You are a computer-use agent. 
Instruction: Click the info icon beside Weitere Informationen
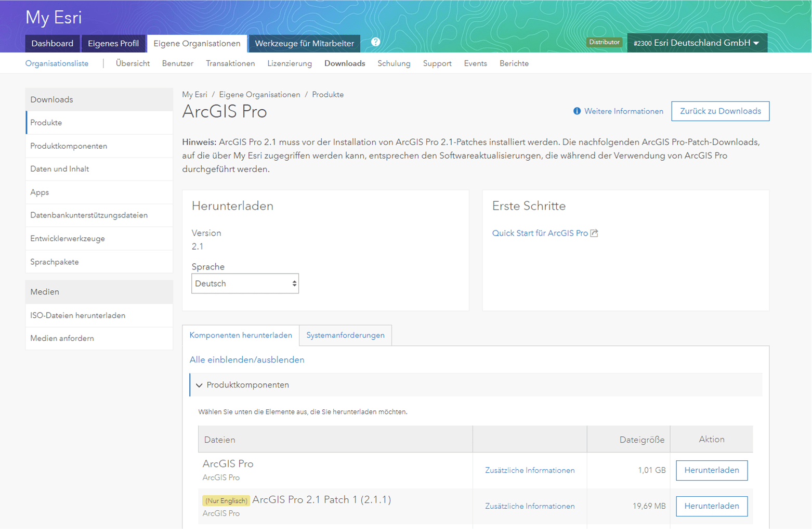click(x=577, y=111)
